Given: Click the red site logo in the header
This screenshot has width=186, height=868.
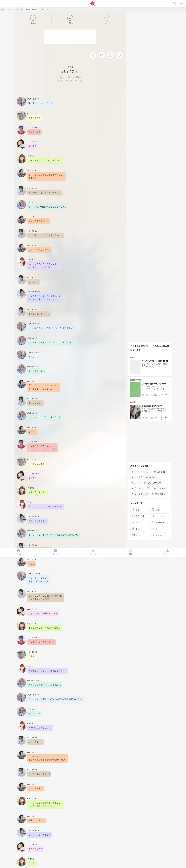Looking at the screenshot, I should point(93,3).
